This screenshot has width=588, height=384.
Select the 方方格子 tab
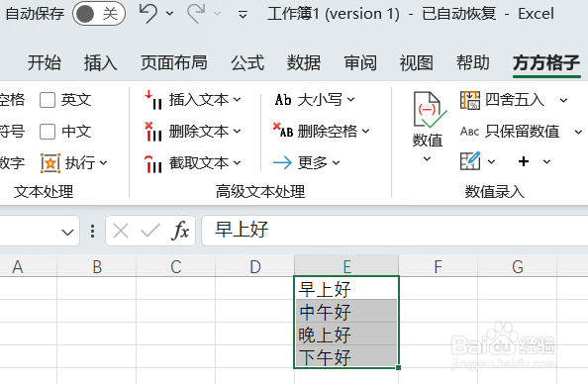(546, 62)
